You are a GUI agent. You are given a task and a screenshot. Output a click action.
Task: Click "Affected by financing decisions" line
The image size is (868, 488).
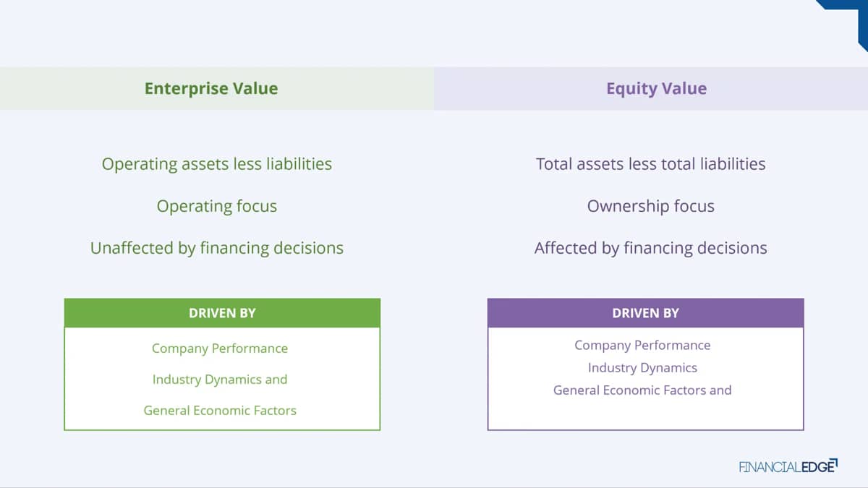651,248
